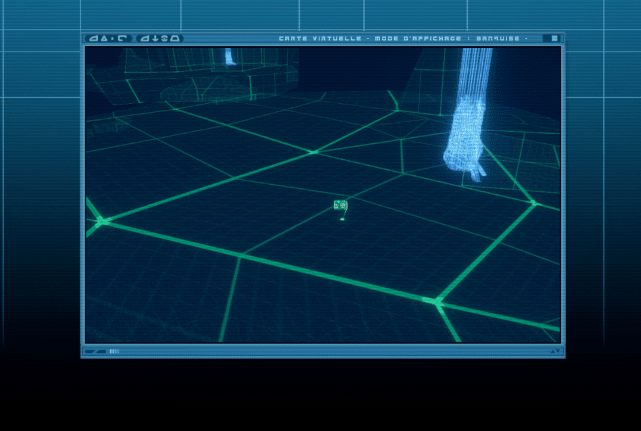
Task: Click the first glyph group in title bar
Action: tap(108, 39)
